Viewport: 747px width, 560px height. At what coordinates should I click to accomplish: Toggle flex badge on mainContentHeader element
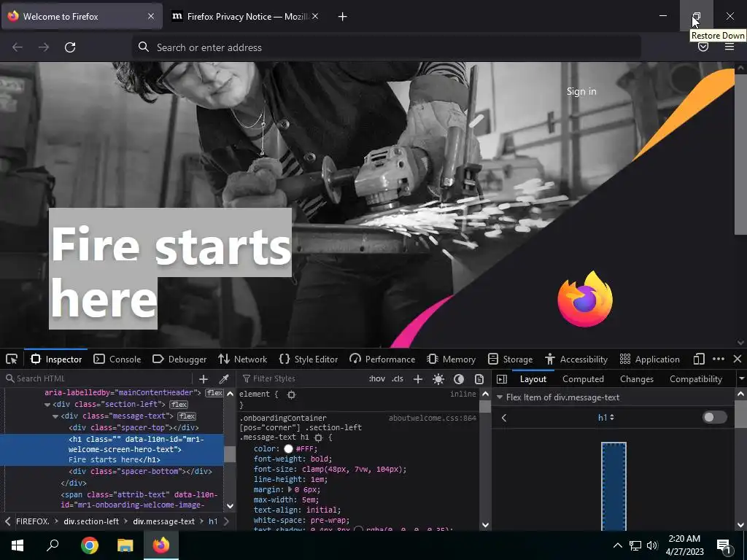(x=214, y=393)
